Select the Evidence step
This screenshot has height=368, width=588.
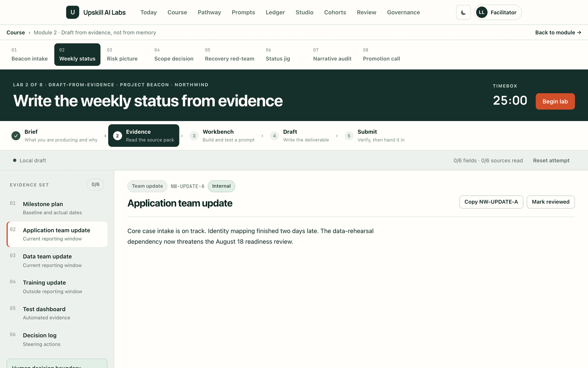click(x=144, y=135)
